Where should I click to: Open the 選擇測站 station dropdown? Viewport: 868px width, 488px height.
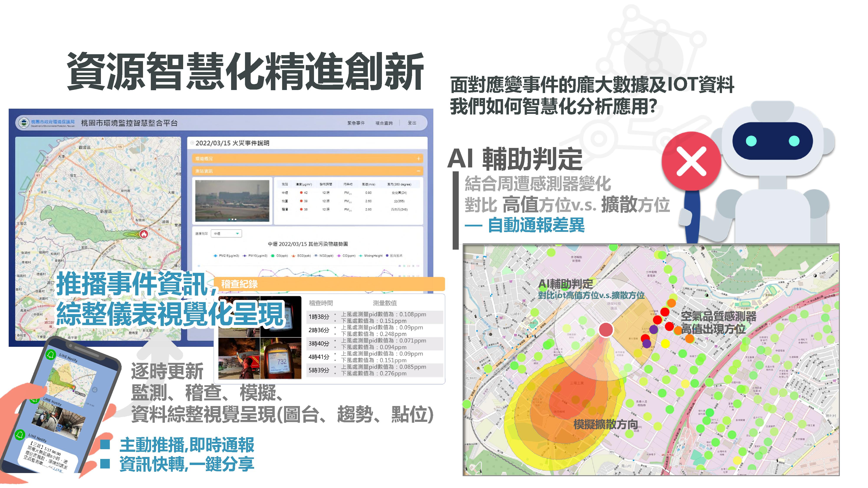click(x=226, y=233)
